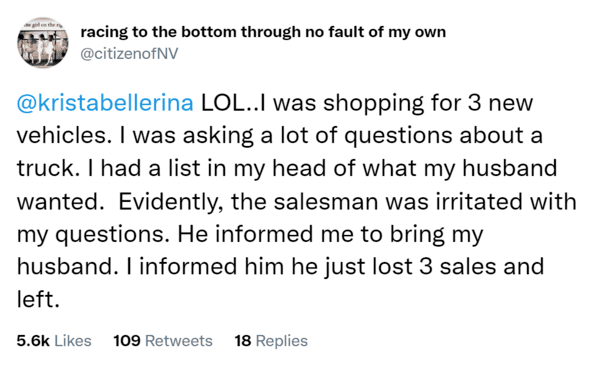Image resolution: width=600 pixels, height=385 pixels.
Task: Select the '18' reply count number
Action: point(243,341)
